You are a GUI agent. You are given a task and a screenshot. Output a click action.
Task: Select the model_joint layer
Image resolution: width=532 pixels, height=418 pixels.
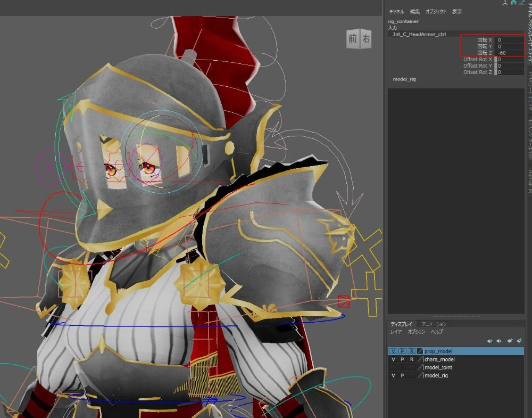[x=438, y=367]
